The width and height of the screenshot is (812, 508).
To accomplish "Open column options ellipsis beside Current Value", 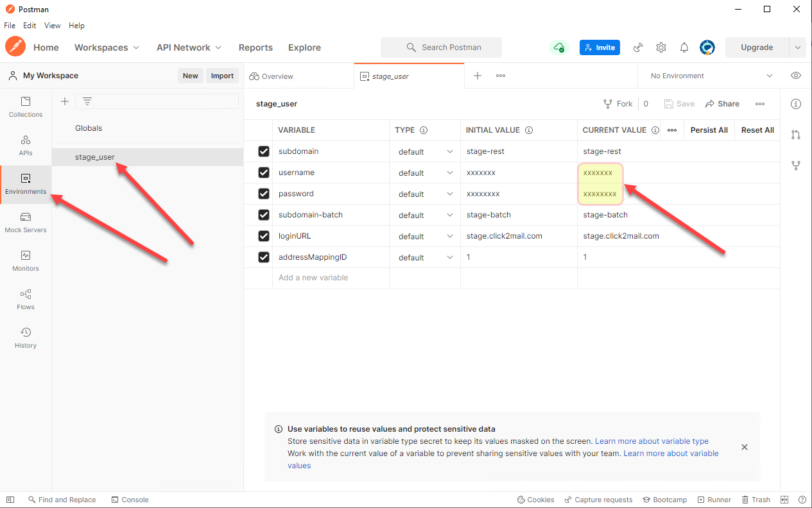I will click(x=672, y=130).
